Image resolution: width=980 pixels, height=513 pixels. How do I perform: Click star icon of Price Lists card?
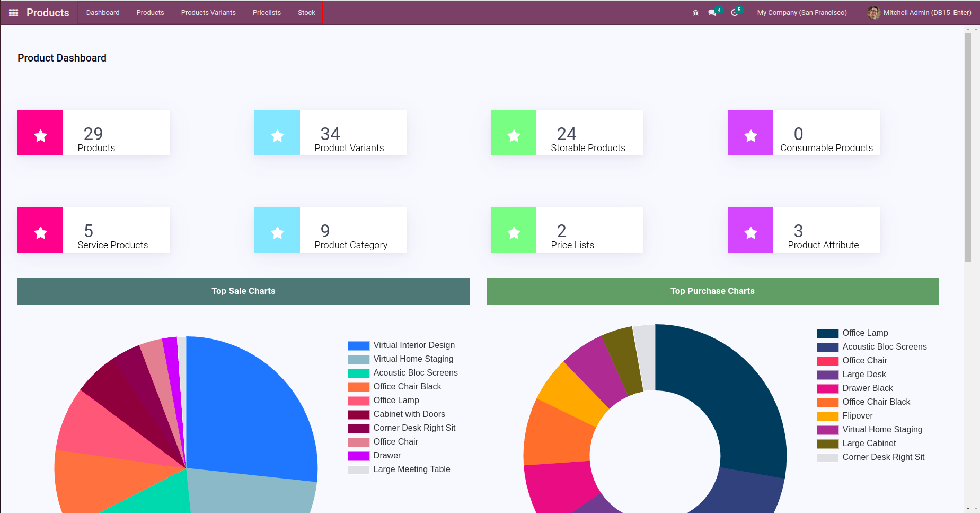(514, 233)
